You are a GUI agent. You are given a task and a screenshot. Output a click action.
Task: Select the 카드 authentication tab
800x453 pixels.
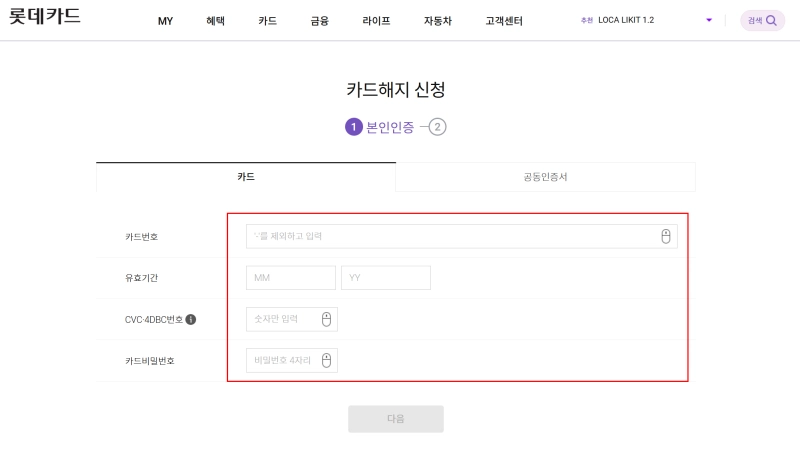pyautogui.click(x=246, y=177)
